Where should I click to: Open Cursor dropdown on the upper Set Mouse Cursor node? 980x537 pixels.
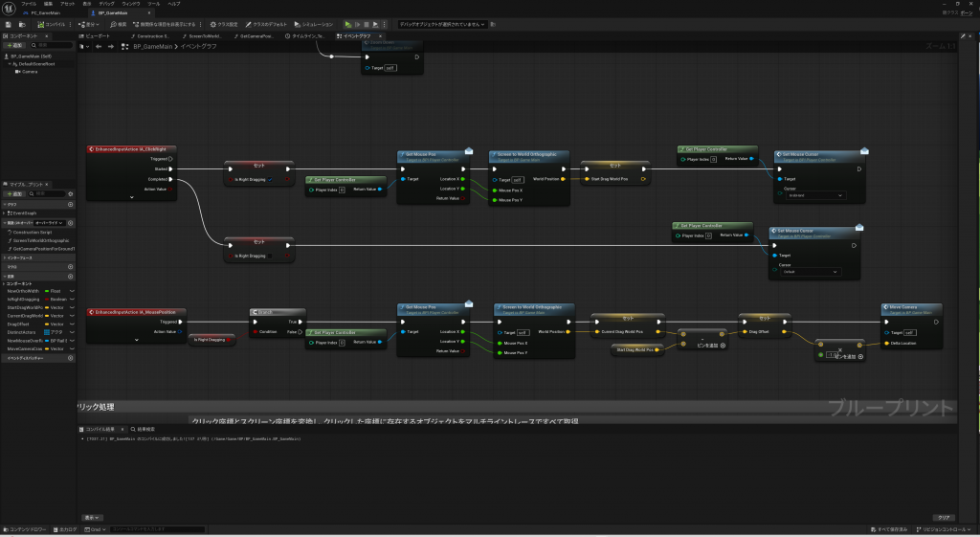click(x=815, y=195)
